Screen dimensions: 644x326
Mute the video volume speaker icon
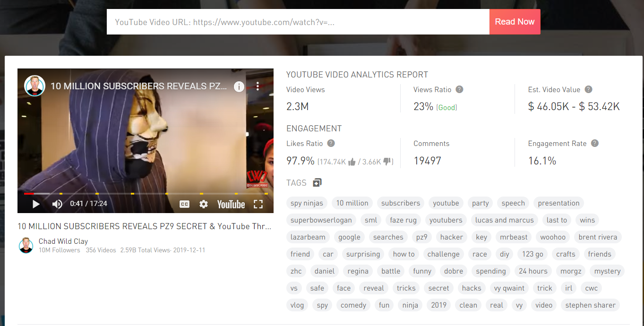(x=57, y=204)
